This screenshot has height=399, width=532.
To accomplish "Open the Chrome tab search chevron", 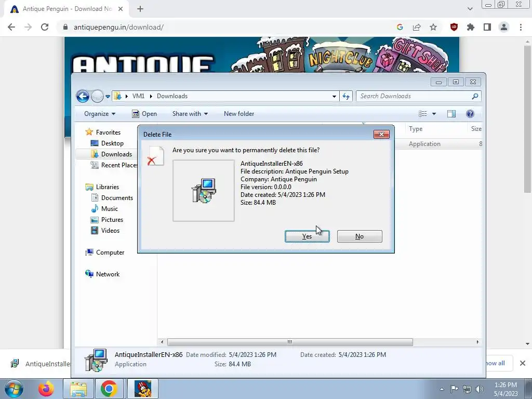I will [x=470, y=9].
